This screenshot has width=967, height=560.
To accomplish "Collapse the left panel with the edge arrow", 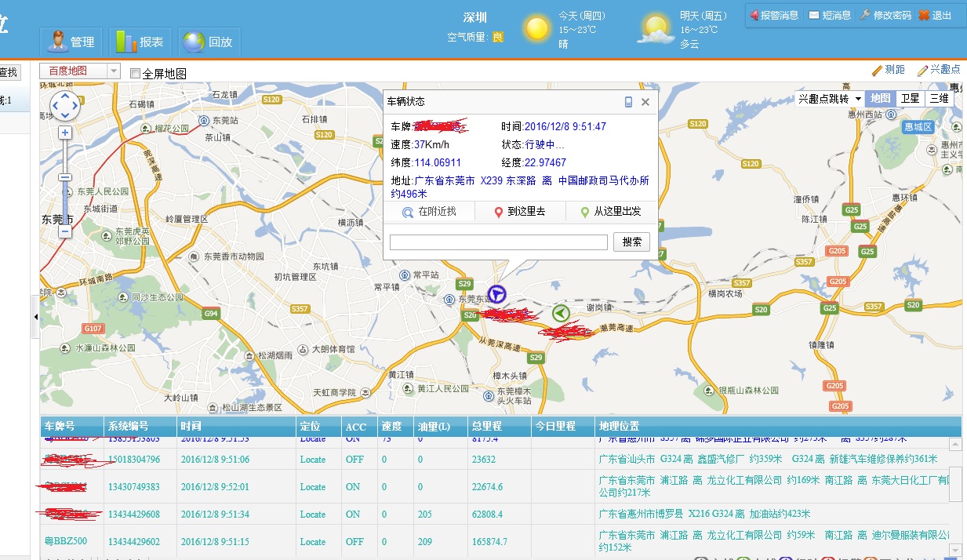I will click(35, 316).
